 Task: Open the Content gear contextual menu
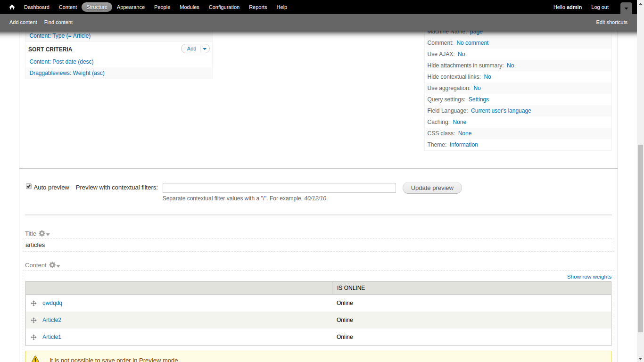pyautogui.click(x=54, y=265)
